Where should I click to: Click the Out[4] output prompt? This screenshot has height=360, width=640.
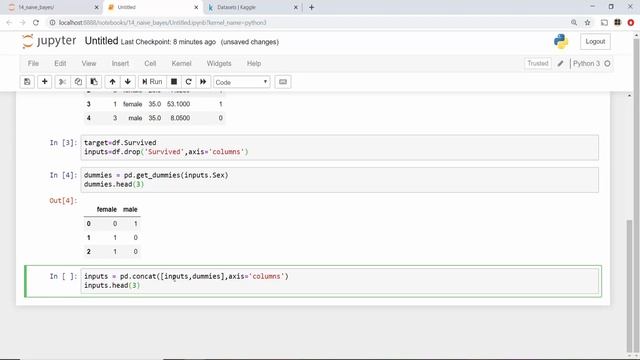[x=63, y=200]
